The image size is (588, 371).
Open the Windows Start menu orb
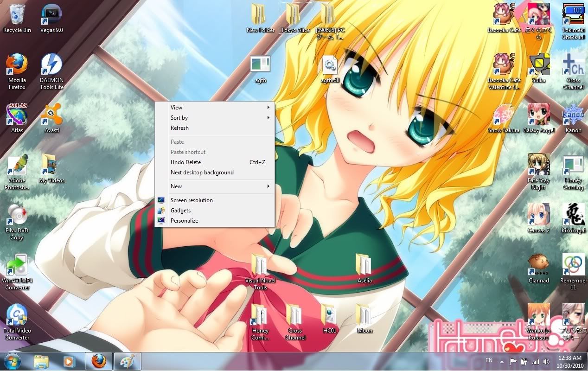coord(12,361)
